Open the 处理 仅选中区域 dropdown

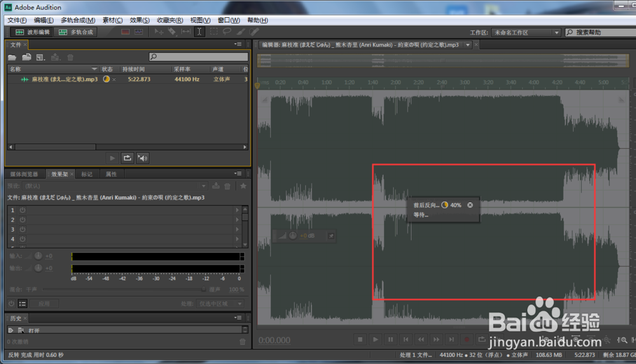tap(220, 304)
